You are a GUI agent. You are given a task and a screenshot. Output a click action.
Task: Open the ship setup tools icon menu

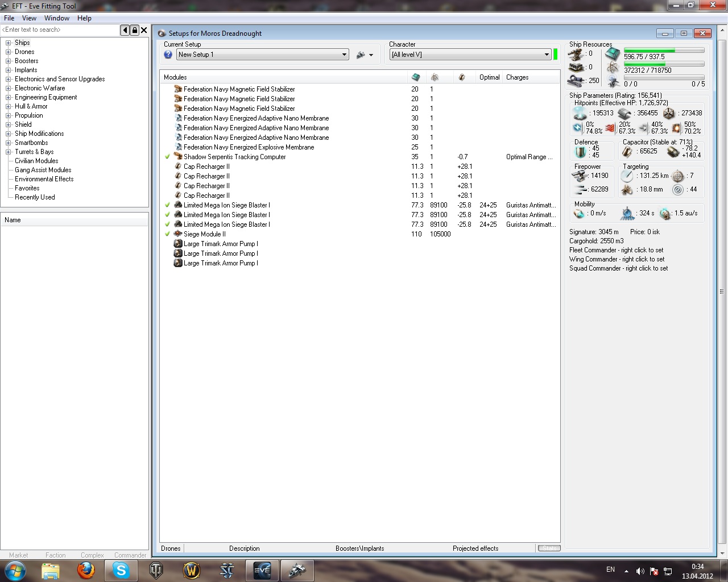(364, 55)
